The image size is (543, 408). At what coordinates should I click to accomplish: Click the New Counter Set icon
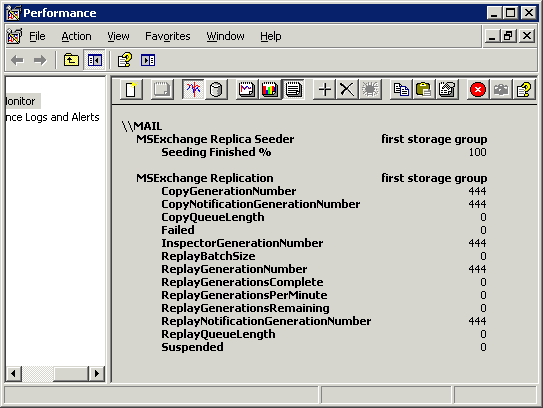click(131, 90)
